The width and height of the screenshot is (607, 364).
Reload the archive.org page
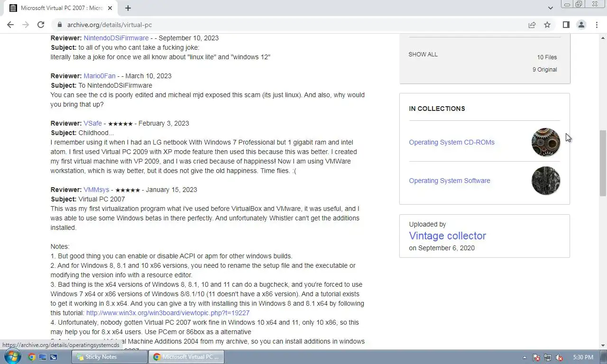(x=41, y=25)
